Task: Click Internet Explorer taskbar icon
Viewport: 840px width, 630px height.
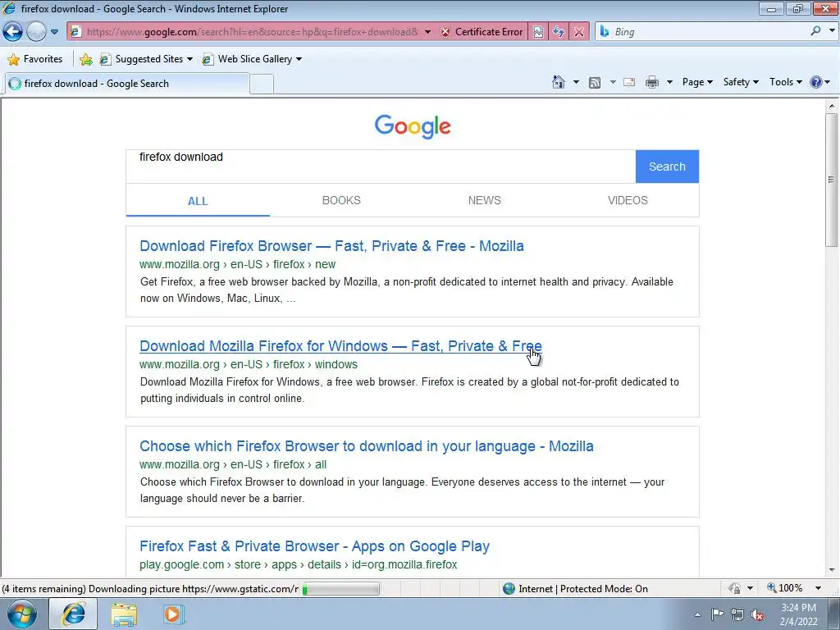Action: coord(73,614)
